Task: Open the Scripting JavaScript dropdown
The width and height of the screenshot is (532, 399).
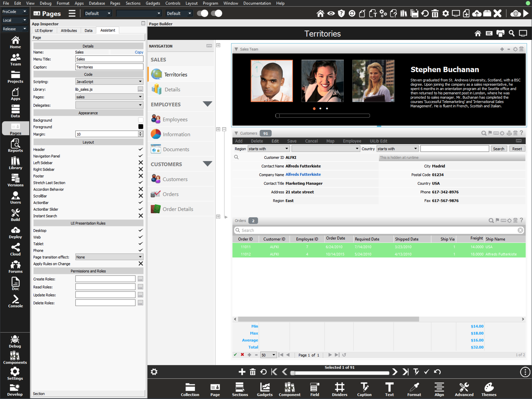Action: tap(109, 82)
